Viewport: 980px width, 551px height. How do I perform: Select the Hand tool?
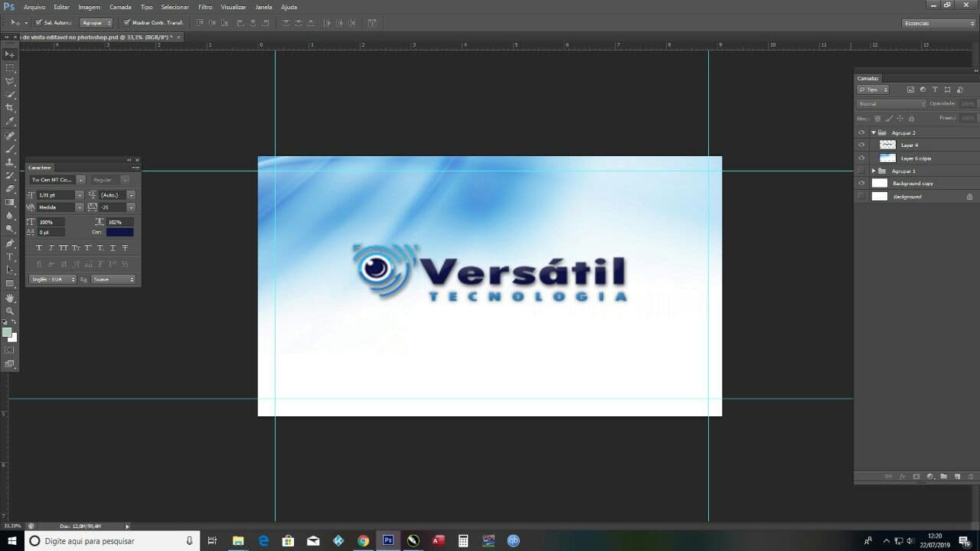[10, 298]
